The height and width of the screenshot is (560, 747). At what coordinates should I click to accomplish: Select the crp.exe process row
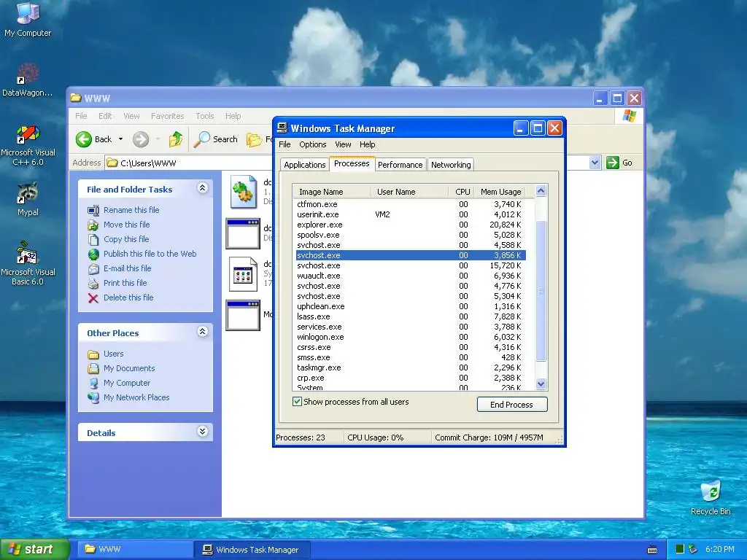(x=410, y=378)
